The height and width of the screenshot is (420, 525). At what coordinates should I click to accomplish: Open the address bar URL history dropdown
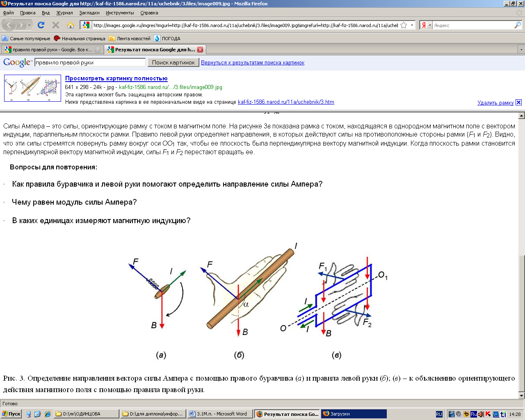coord(412,25)
